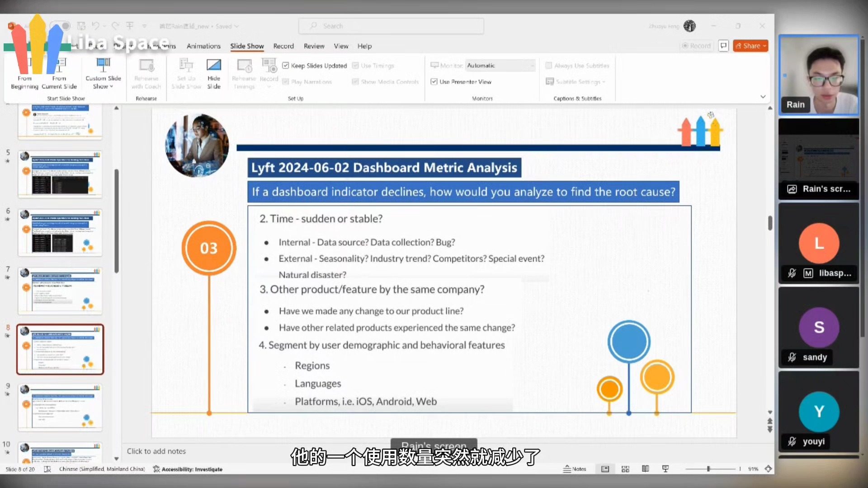Click the Redo icon
Screen dimensions: 868x488
click(115, 26)
